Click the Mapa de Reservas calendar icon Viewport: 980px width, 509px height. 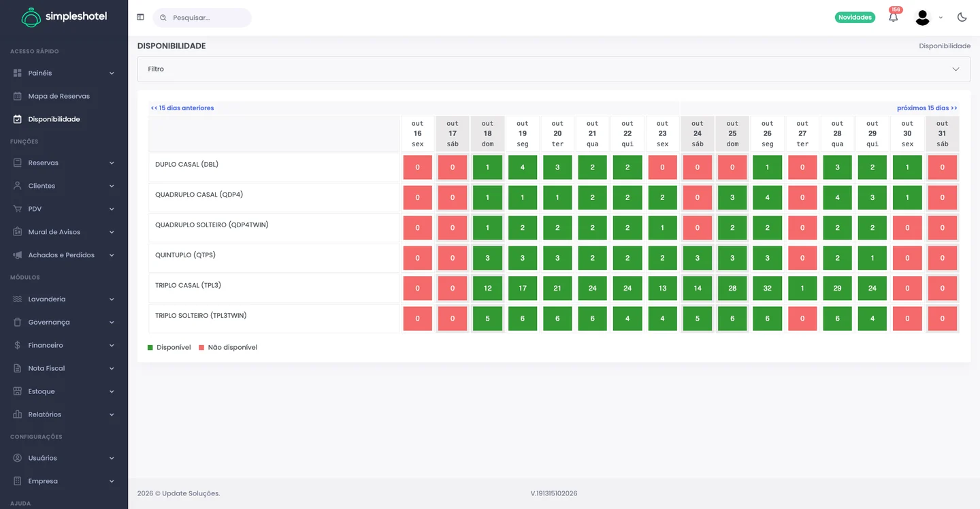[x=18, y=96]
